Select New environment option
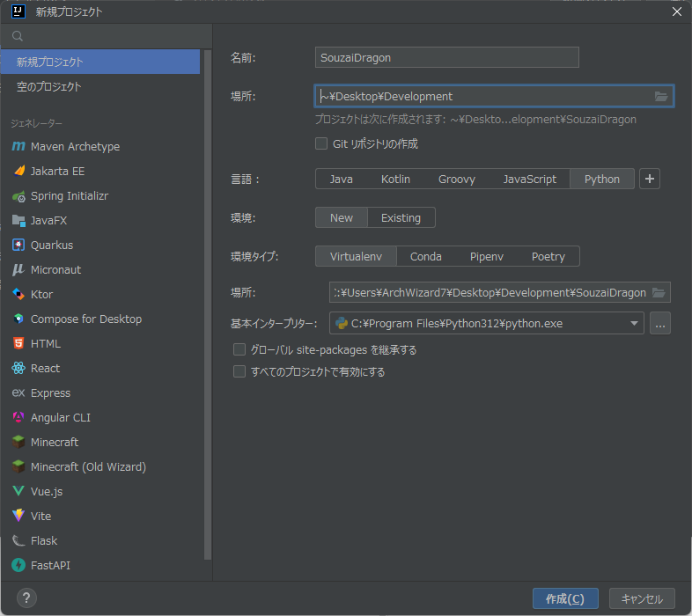This screenshot has height=616, width=692. click(341, 217)
